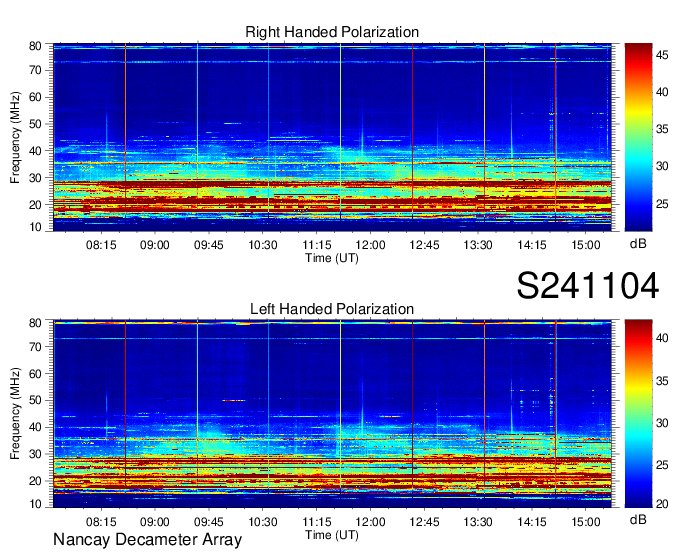Click the "Left Handed Polarization" plot title
The height and width of the screenshot is (552, 680).
pos(332,309)
